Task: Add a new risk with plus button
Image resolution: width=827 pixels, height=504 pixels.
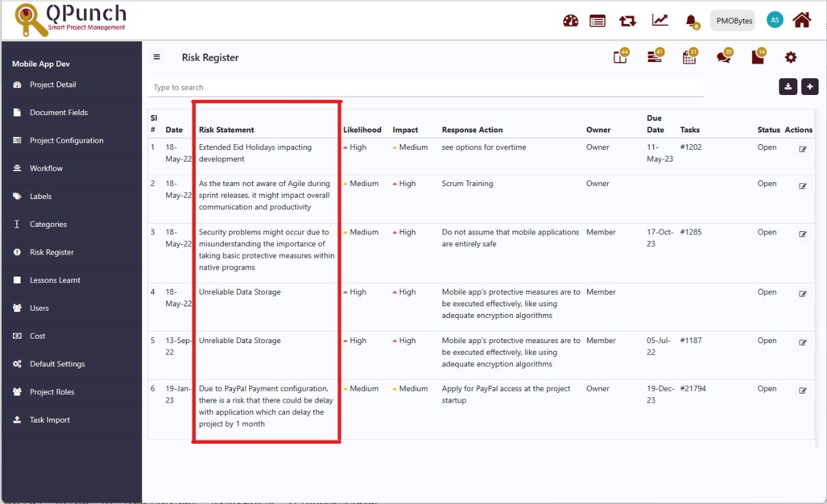Action: (x=810, y=87)
